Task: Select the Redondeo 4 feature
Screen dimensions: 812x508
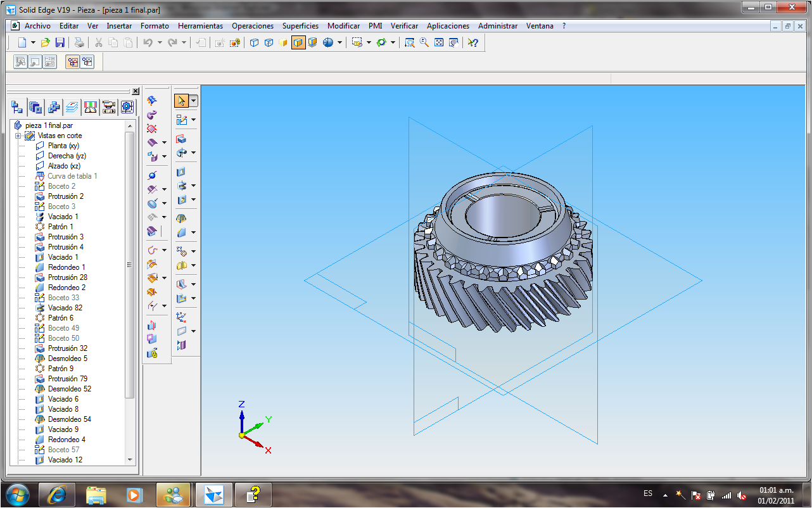Action: point(67,440)
